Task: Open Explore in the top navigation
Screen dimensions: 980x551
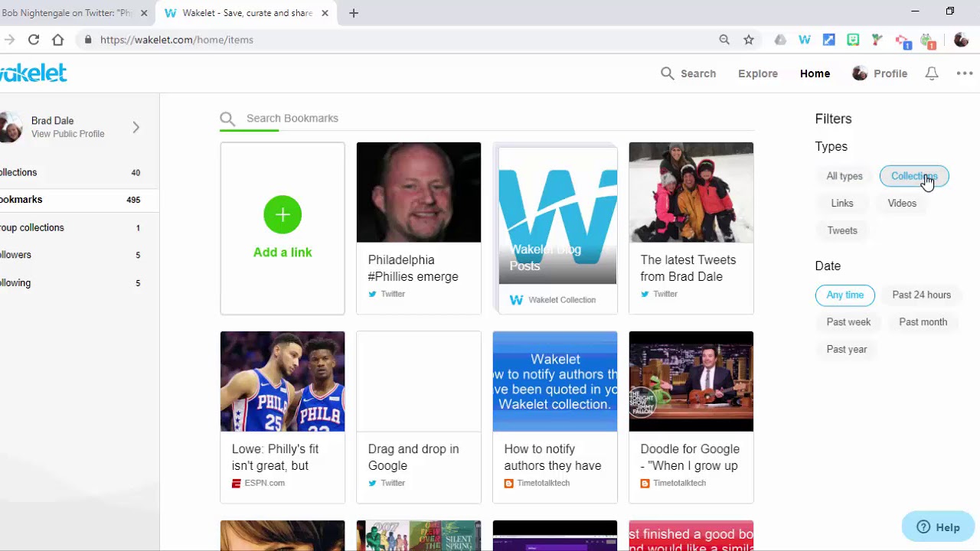Action: [758, 73]
